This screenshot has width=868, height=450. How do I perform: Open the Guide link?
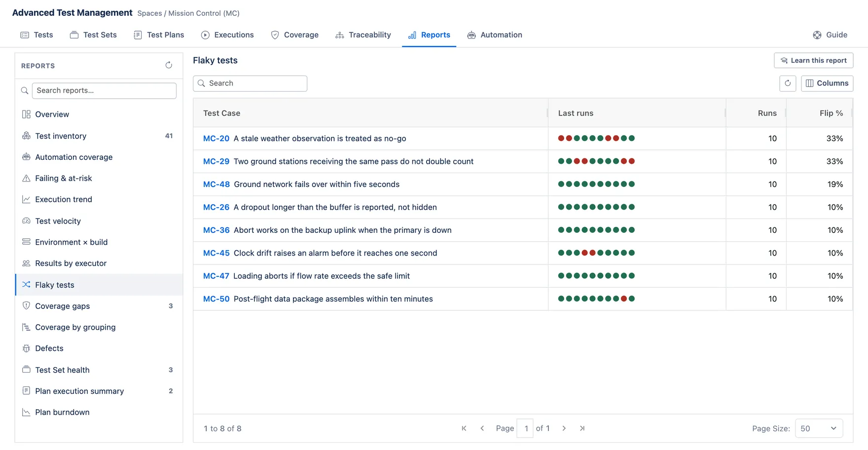[830, 35]
